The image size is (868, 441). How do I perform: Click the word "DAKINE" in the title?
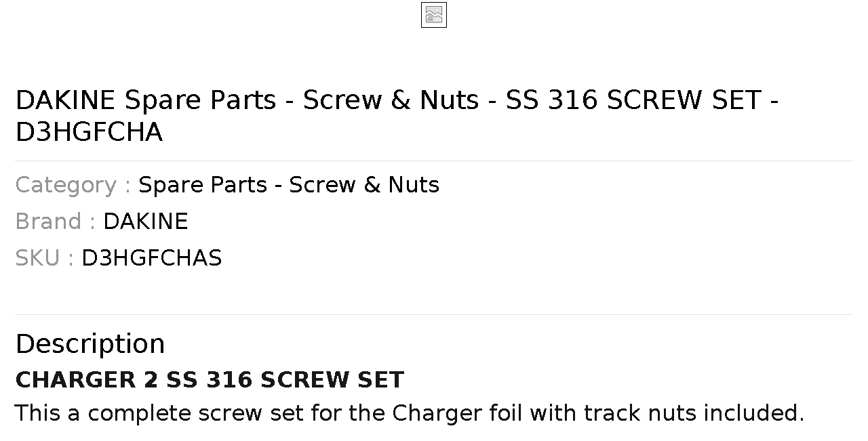point(66,100)
